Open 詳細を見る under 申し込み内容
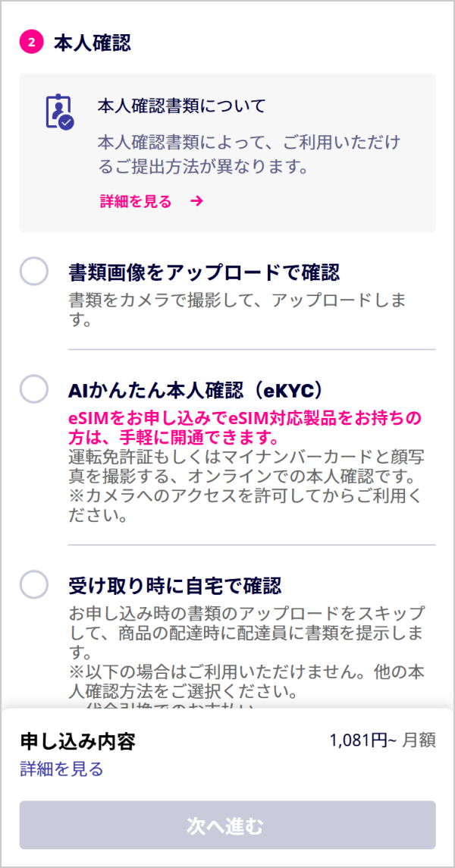This screenshot has height=868, width=455. tap(61, 769)
